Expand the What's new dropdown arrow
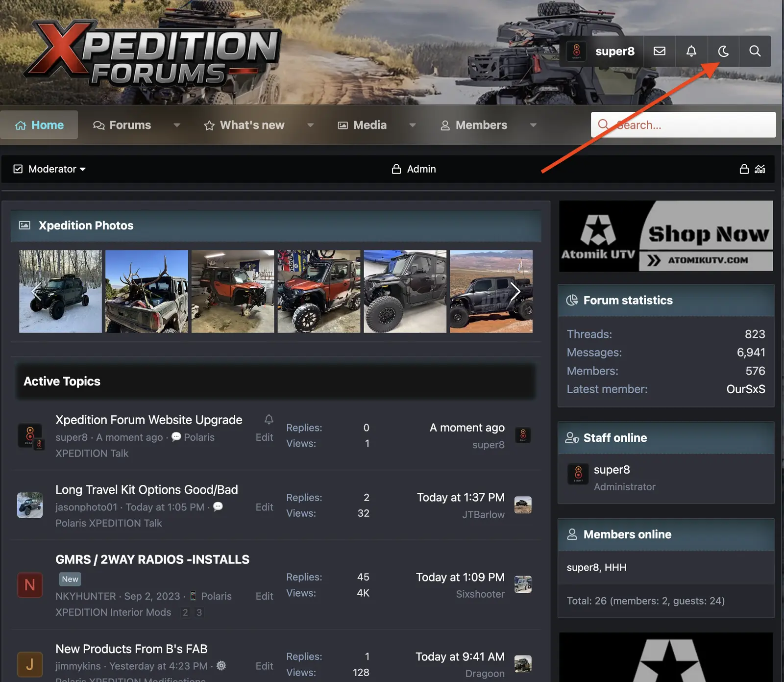Viewport: 784px width, 682px height. [x=310, y=125]
